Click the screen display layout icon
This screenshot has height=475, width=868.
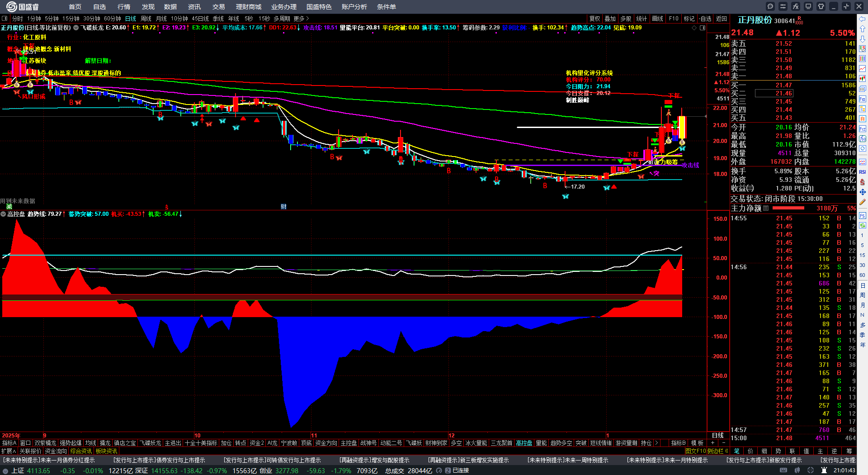click(x=808, y=6)
